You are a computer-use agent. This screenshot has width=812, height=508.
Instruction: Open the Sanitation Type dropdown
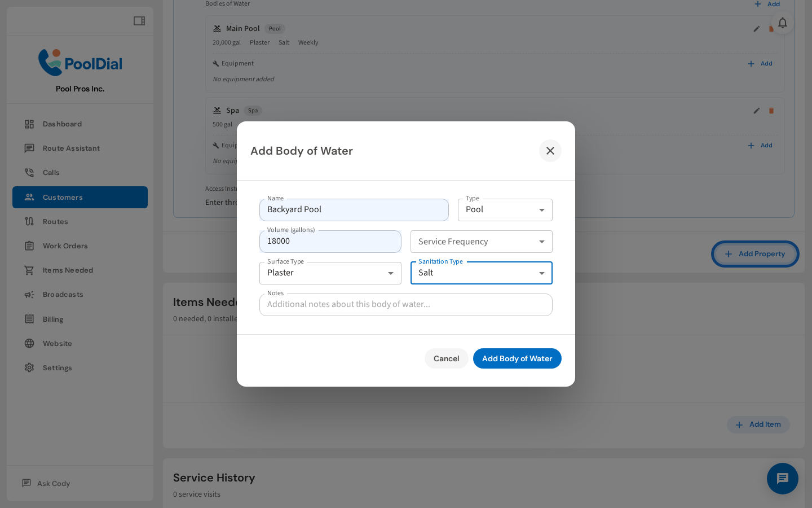(481, 273)
